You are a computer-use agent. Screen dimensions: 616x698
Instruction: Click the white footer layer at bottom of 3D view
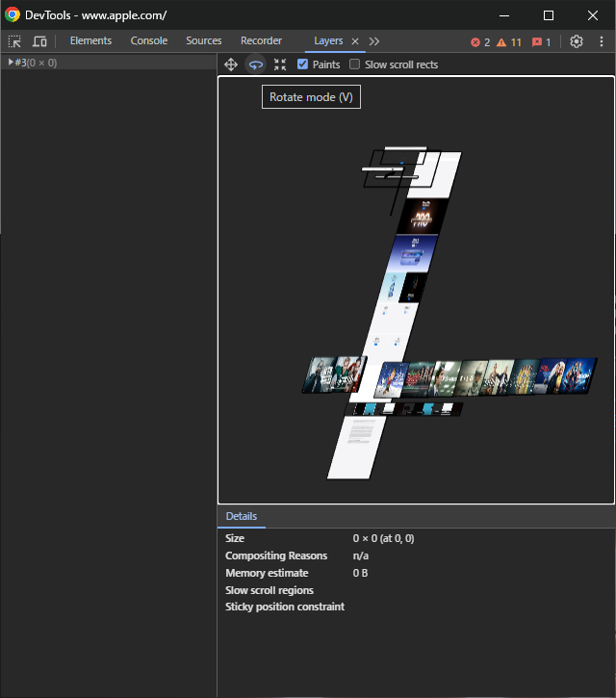tap(356, 448)
